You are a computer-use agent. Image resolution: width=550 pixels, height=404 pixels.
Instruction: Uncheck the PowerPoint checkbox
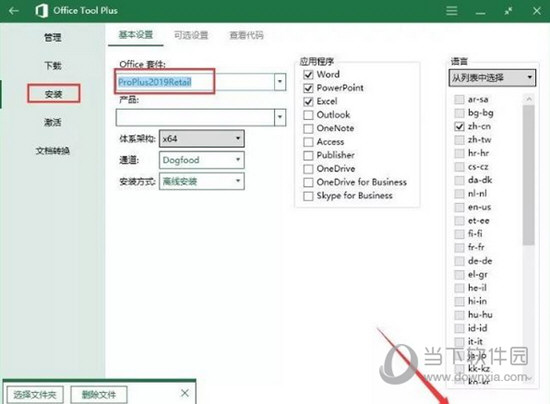point(308,88)
